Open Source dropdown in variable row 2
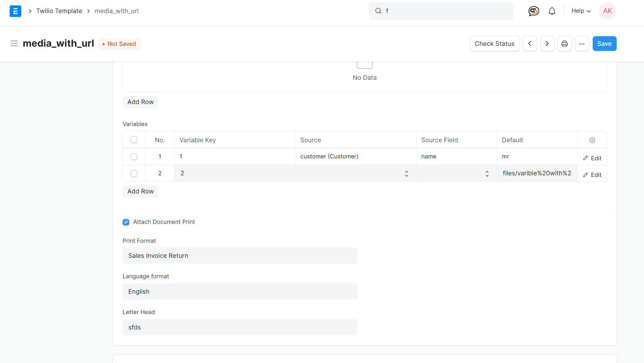644x363 pixels. pos(355,174)
